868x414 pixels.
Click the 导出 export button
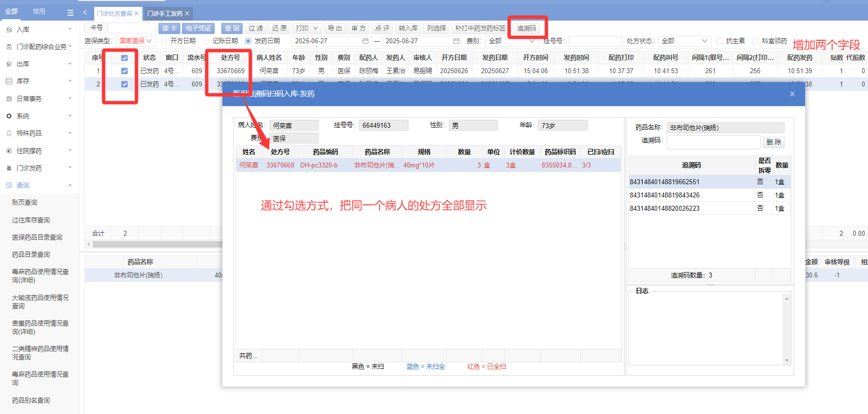point(335,28)
